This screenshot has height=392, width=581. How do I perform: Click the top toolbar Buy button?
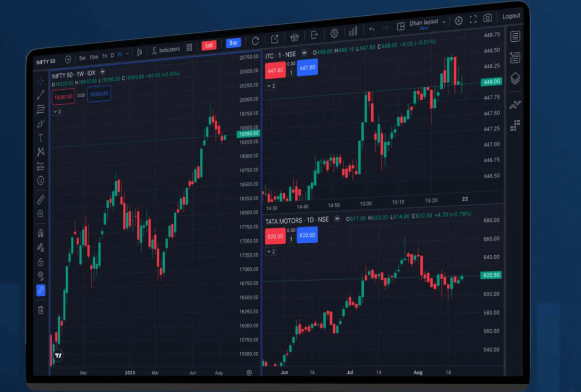coord(233,43)
